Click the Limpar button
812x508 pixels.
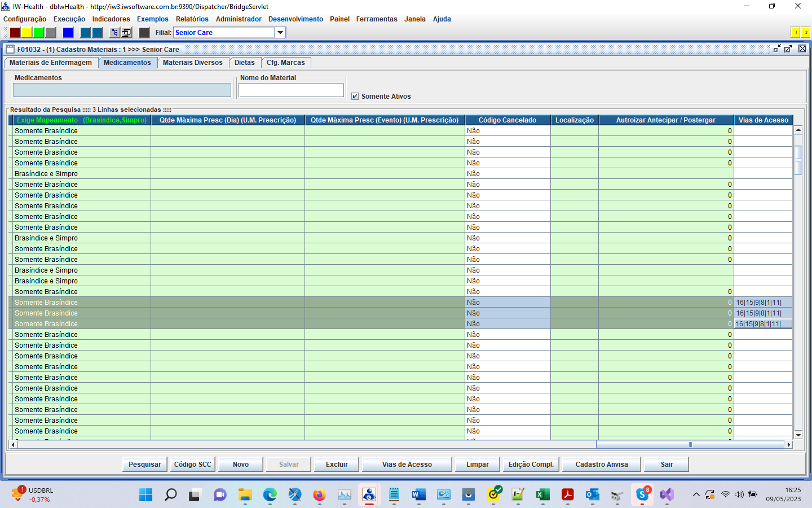pos(478,465)
